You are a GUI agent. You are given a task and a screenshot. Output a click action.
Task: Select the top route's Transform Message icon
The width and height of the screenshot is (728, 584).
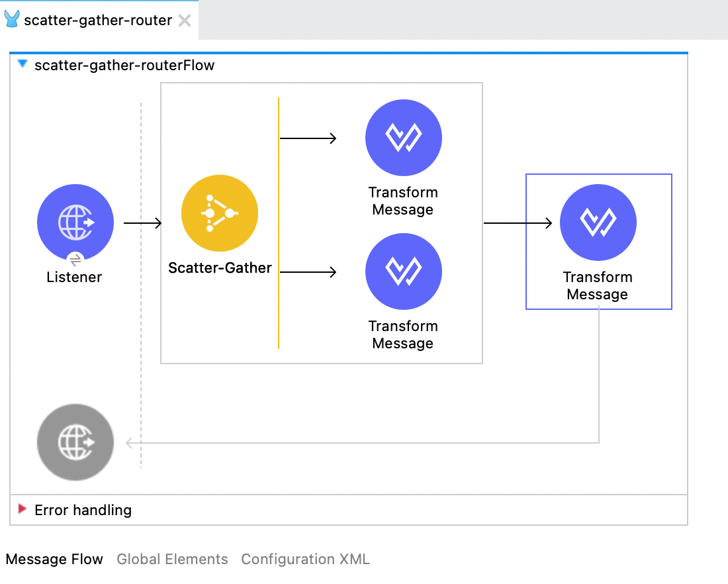[403, 138]
